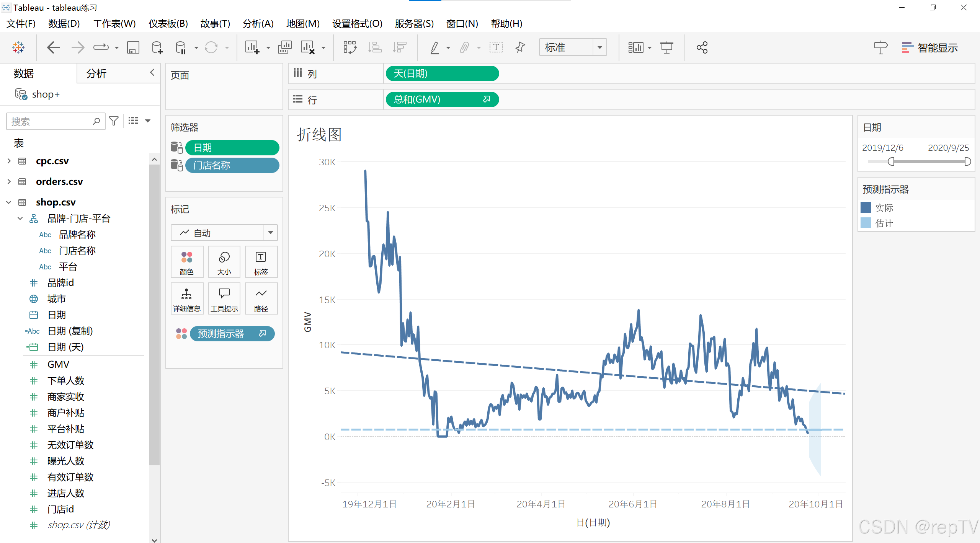Open the 设置格式(O) menu
The image size is (980, 543).
(x=357, y=24)
